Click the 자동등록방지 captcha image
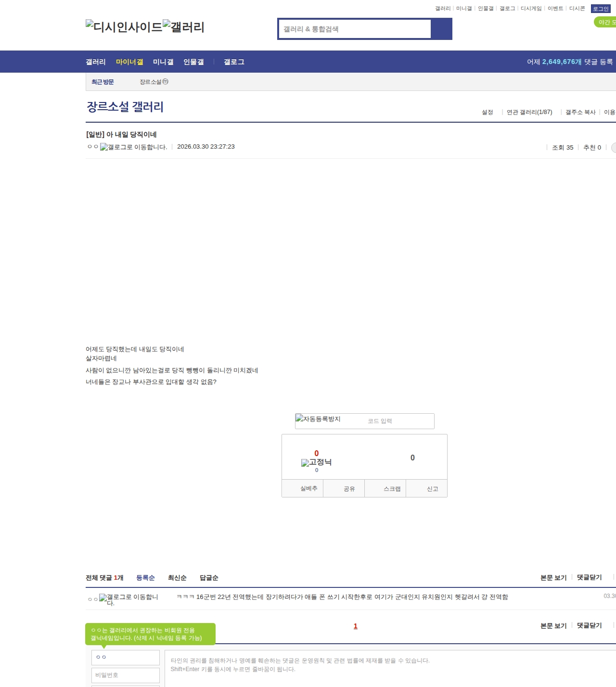The image size is (616, 687). point(318,420)
